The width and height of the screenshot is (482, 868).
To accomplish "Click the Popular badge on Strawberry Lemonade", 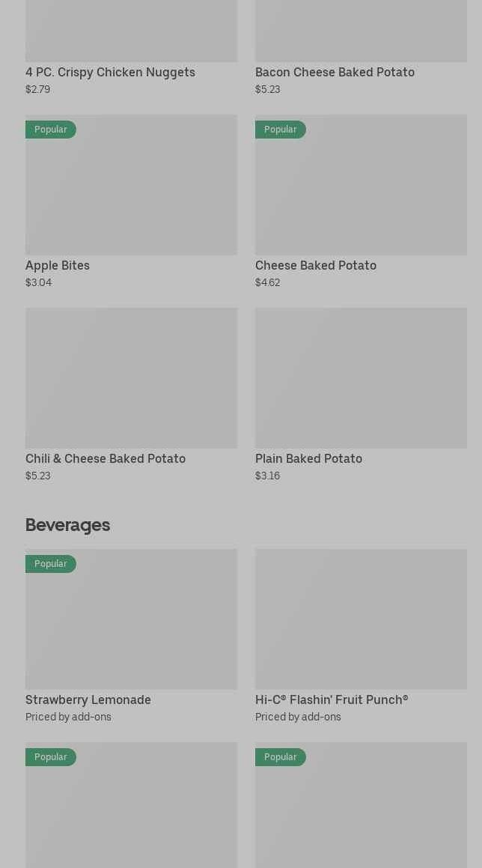I will [x=51, y=564].
